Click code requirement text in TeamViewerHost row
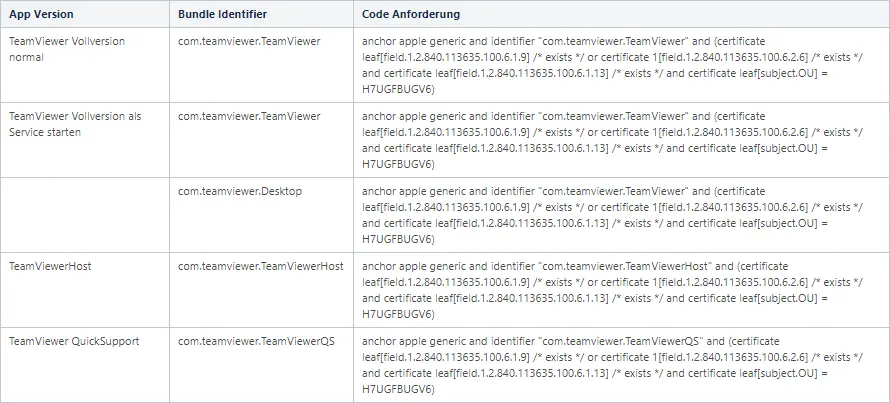The height and width of the screenshot is (403, 890). tap(612, 290)
